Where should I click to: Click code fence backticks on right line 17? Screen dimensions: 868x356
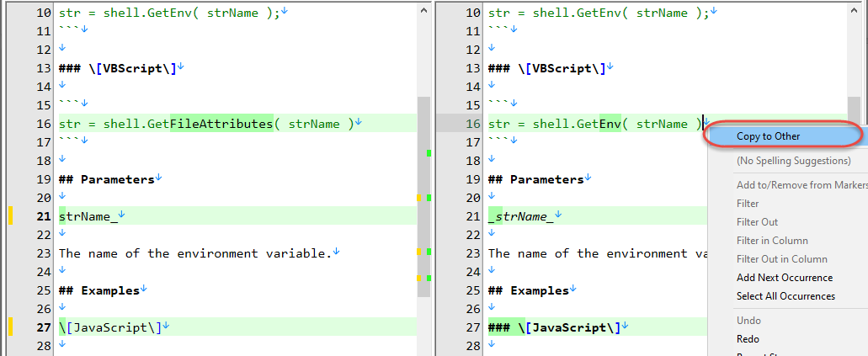pyautogui.click(x=498, y=140)
